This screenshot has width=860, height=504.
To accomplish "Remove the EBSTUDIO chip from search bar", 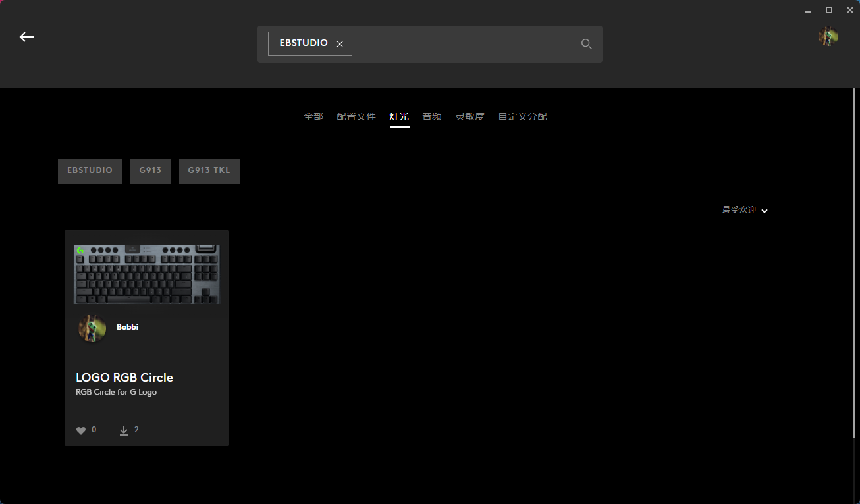I will tap(340, 44).
